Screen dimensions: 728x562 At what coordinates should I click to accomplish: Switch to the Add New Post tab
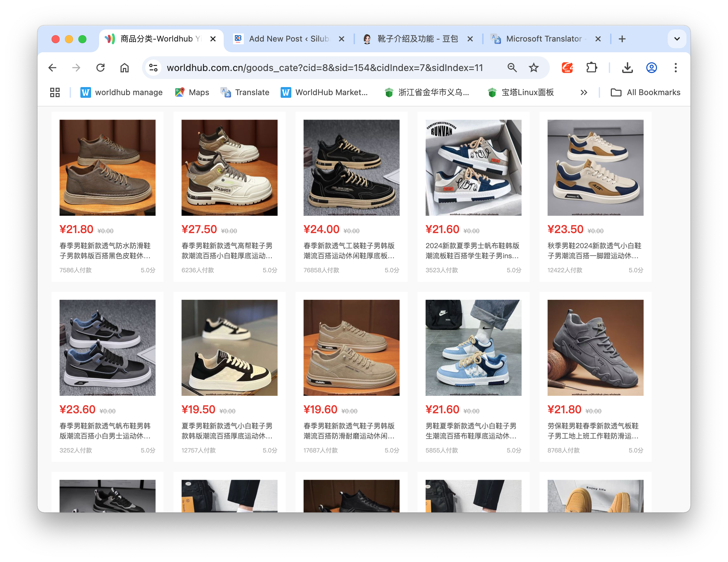[289, 39]
